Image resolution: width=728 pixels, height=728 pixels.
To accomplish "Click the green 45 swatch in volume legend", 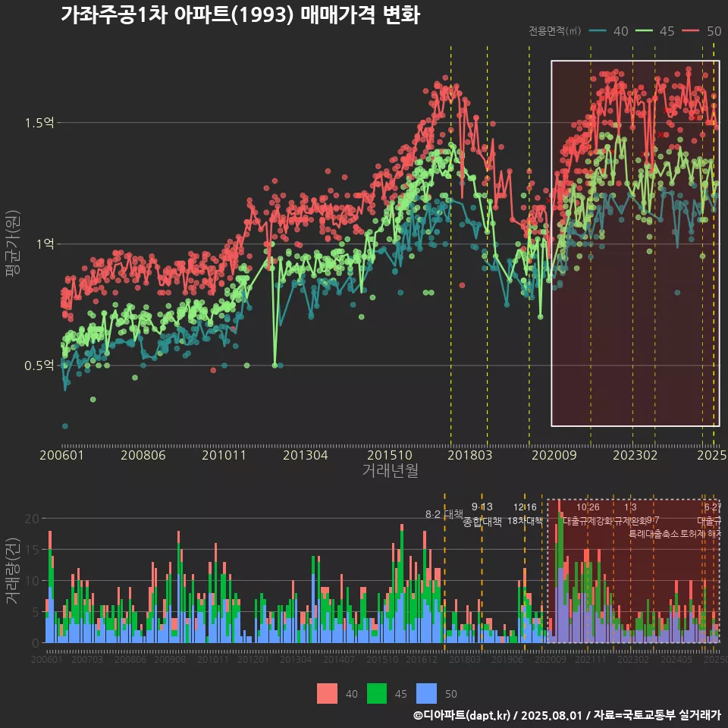I will pos(377,693).
